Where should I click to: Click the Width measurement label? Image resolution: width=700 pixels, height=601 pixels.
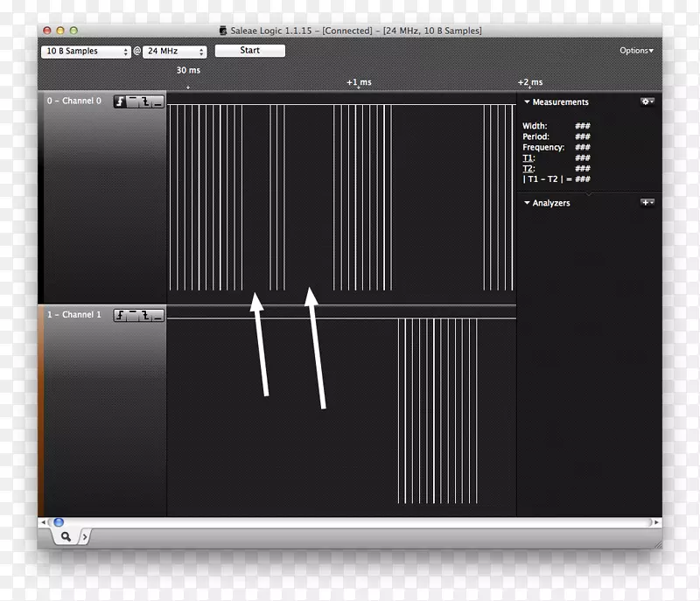pyautogui.click(x=535, y=126)
